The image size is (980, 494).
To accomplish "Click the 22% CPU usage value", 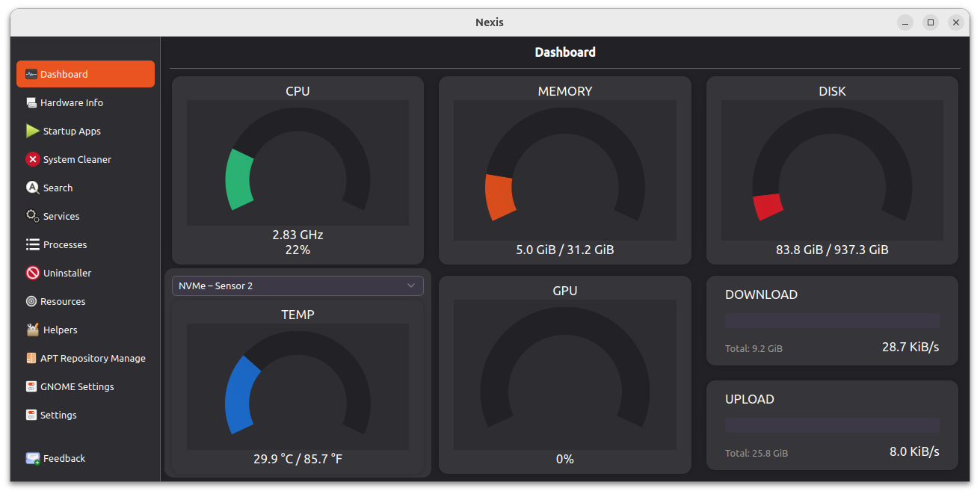I will click(298, 250).
